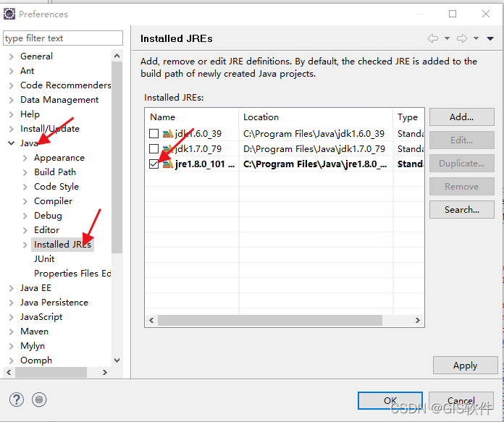Select the Mylyn tree item

(33, 346)
